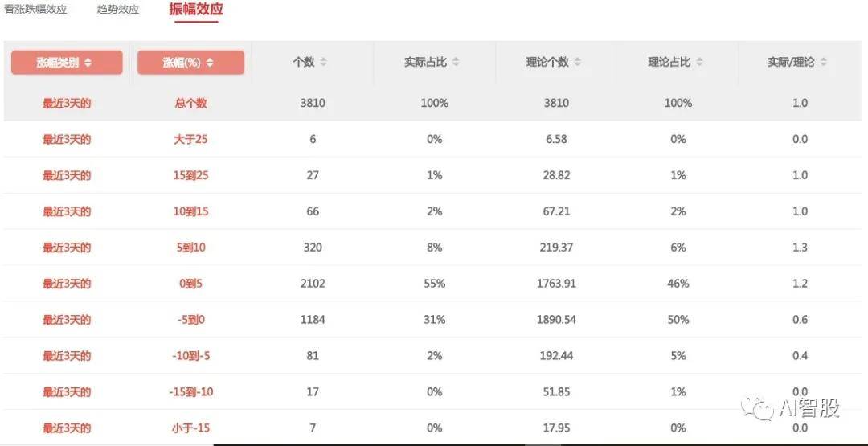The height and width of the screenshot is (446, 868).
Task: Click the 5到10 range label
Action: click(x=190, y=248)
